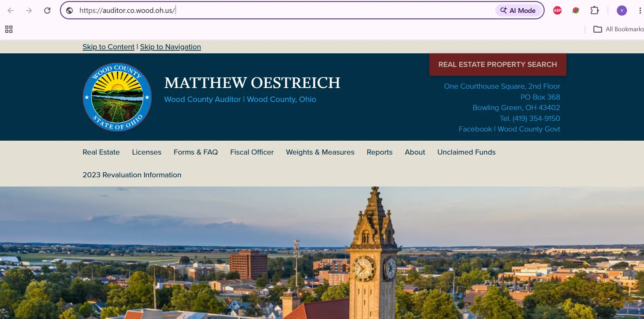Open the AI Mode button

(x=518, y=11)
